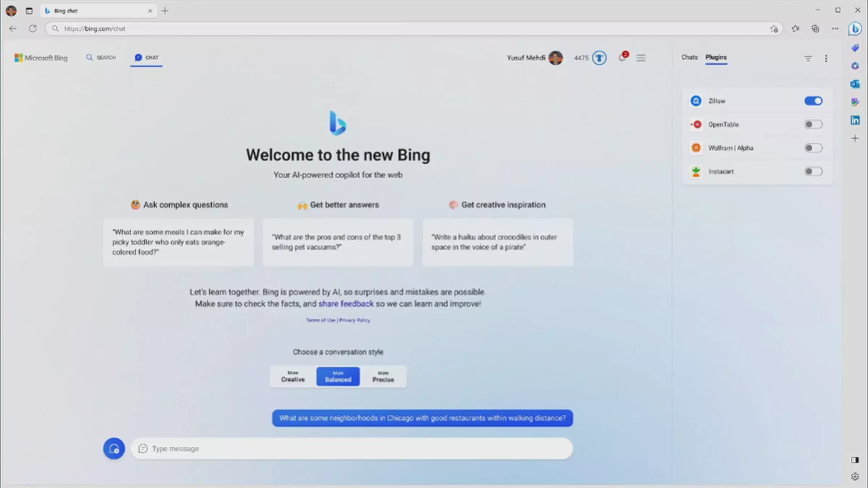Click the Wolfram Alpha plugin icon
This screenshot has height=488, width=868.
tap(696, 148)
